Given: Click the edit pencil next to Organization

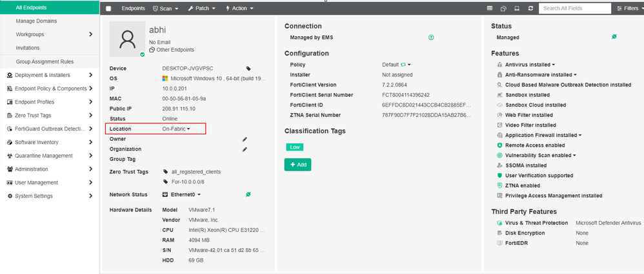Looking at the screenshot, I should pyautogui.click(x=245, y=149).
